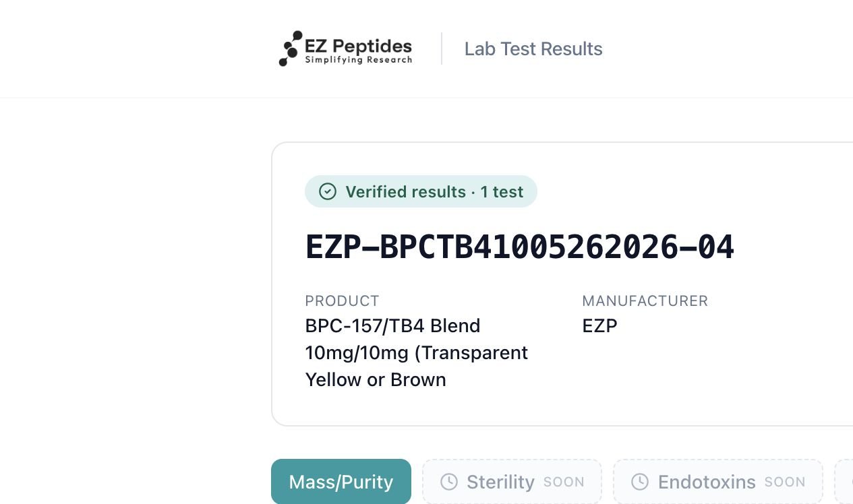Click the clock icon on Sterility tab
853x504 pixels.
coord(449,482)
